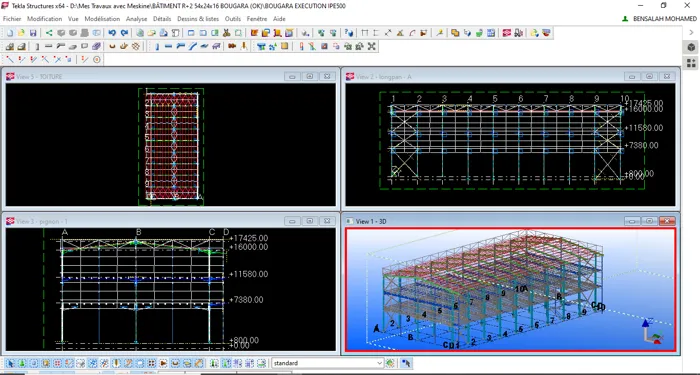Create a steel beam
Image resolution: width=700 pixels, height=375 pixels.
tap(48, 46)
